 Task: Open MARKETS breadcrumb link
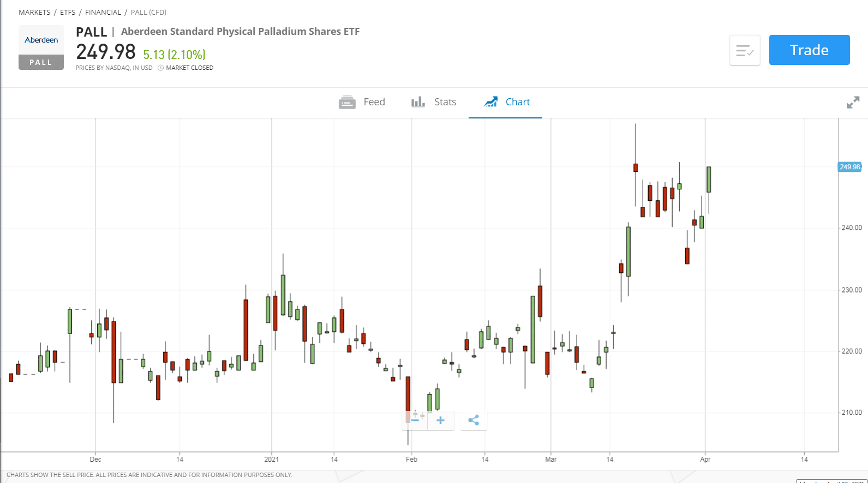[34, 12]
